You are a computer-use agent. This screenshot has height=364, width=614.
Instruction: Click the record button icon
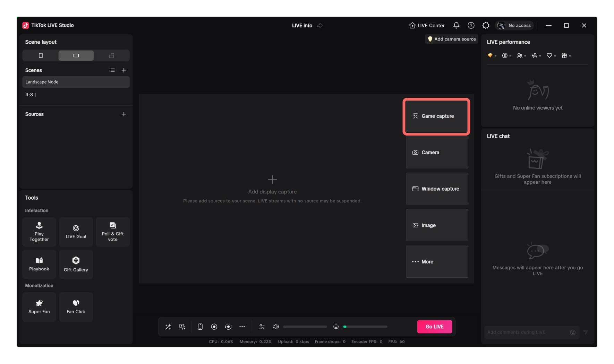click(x=214, y=327)
